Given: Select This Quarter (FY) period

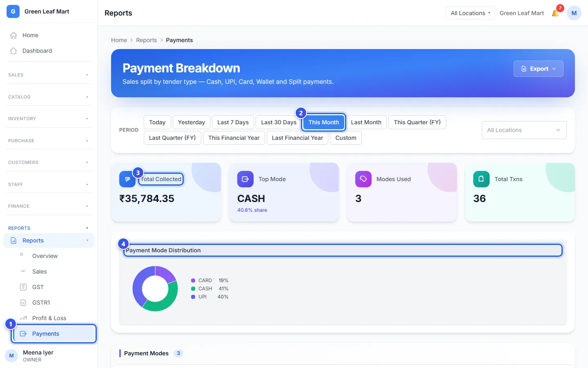Looking at the screenshot, I should coord(417,122).
